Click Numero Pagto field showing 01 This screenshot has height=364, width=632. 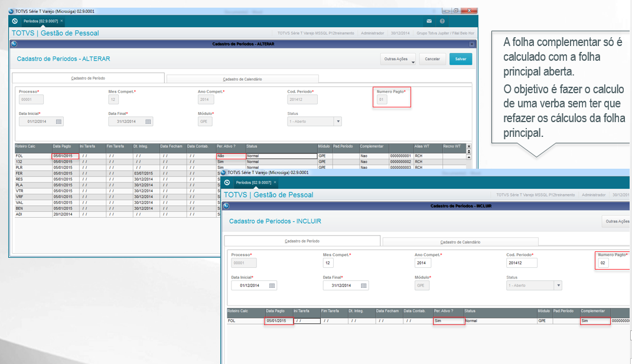click(x=382, y=100)
